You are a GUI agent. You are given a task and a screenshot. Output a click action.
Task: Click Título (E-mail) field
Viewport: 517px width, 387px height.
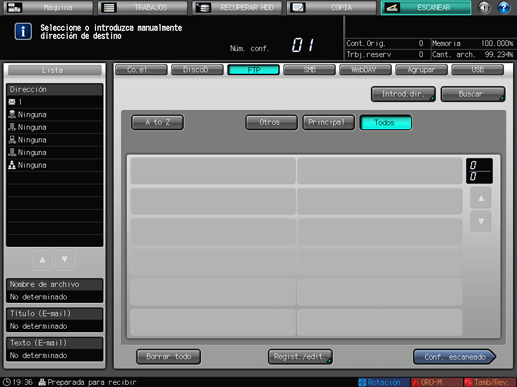[55, 320]
